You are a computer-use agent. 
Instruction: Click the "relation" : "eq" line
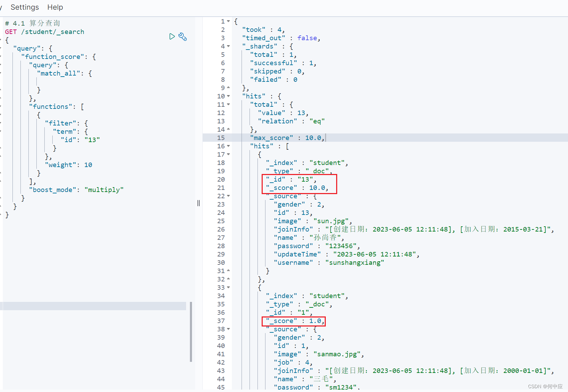[x=291, y=121]
